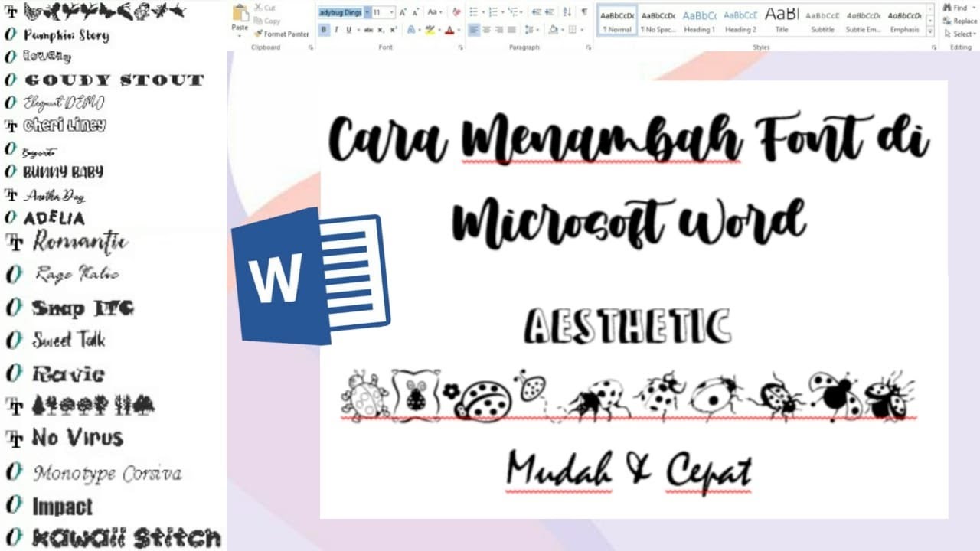Click the Cut scissors command
This screenshot has height=551, width=980.
pos(265,8)
